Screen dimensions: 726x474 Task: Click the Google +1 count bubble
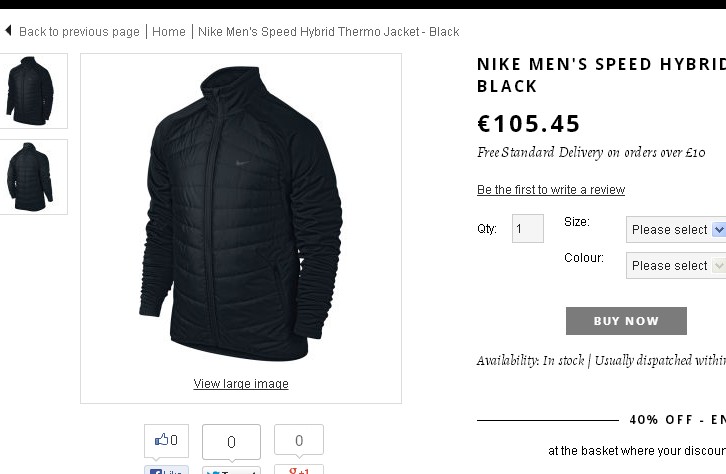298,440
